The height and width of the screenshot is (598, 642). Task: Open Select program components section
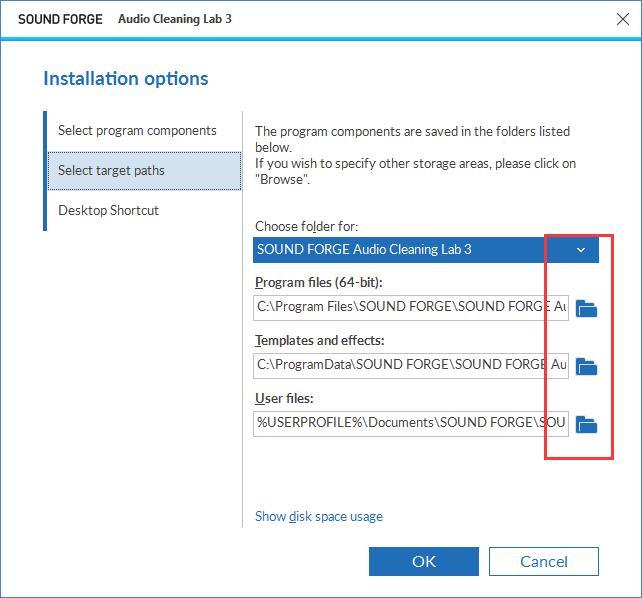(137, 131)
